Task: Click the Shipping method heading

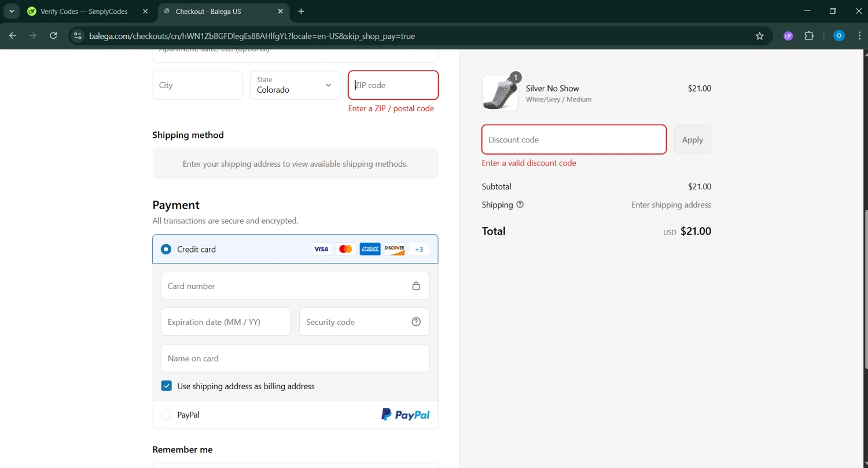Action: point(188,135)
